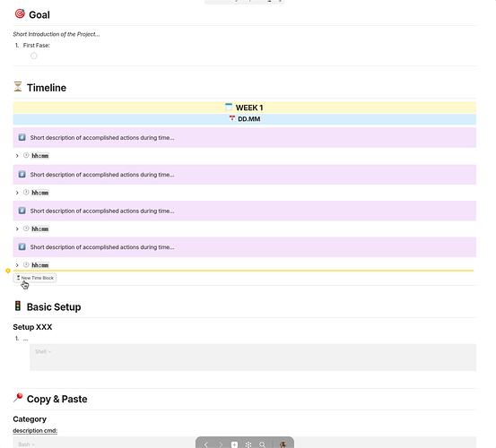Click the fourth hh:mm time label
496x448 pixels.
tap(40, 265)
